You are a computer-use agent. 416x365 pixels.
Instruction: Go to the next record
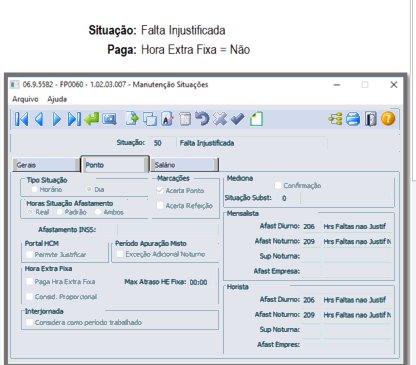[57, 119]
